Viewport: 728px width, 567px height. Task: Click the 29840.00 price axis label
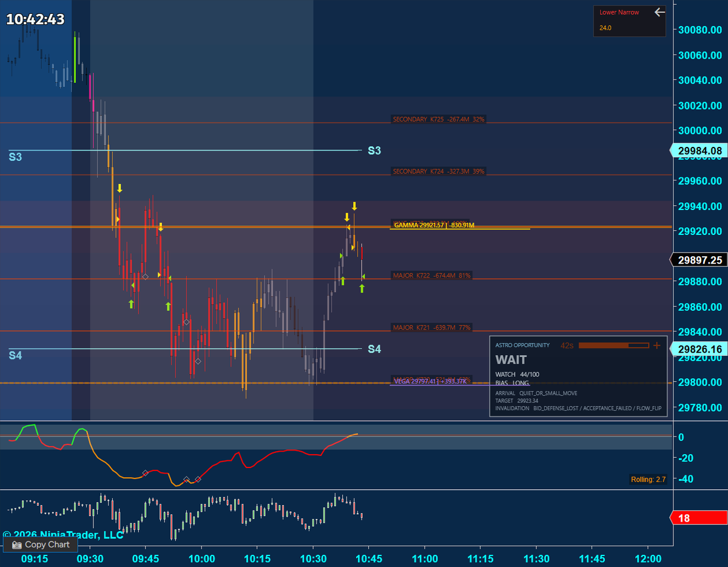pyautogui.click(x=700, y=332)
